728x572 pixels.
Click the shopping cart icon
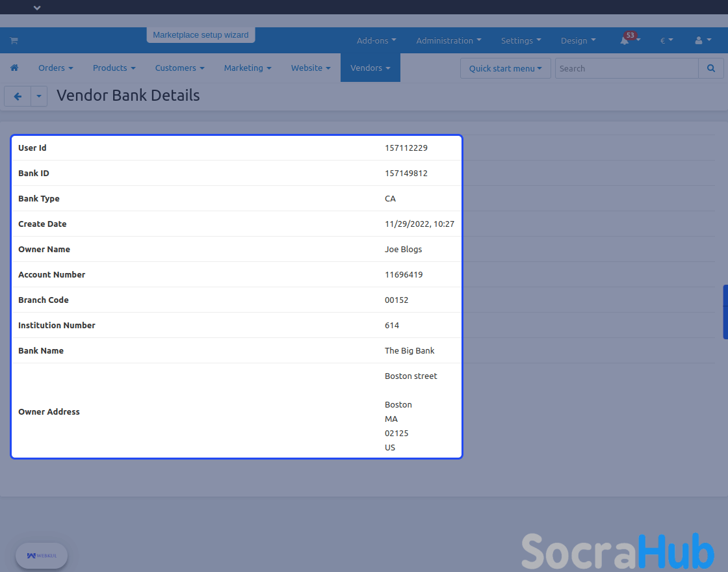[x=14, y=40]
